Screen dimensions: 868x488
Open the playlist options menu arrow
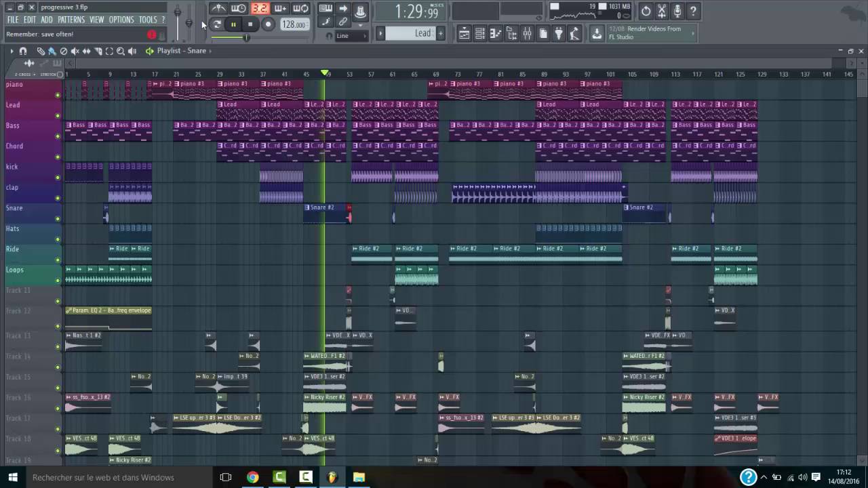coord(11,51)
